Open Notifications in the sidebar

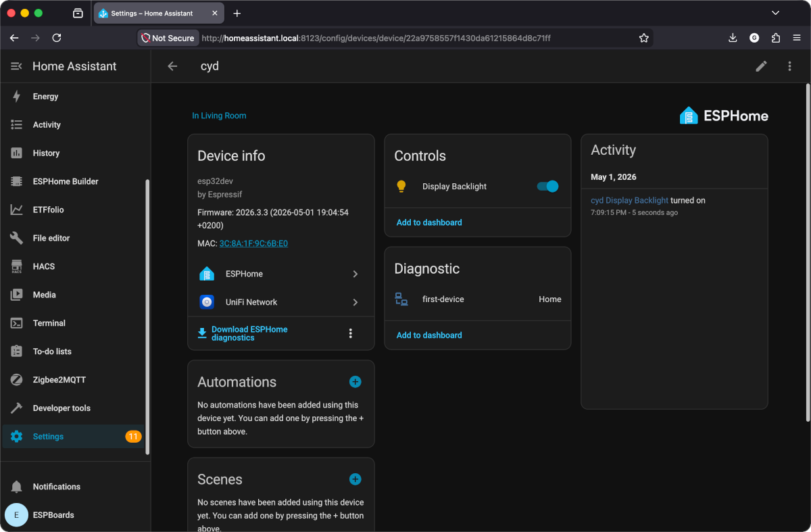(74, 487)
